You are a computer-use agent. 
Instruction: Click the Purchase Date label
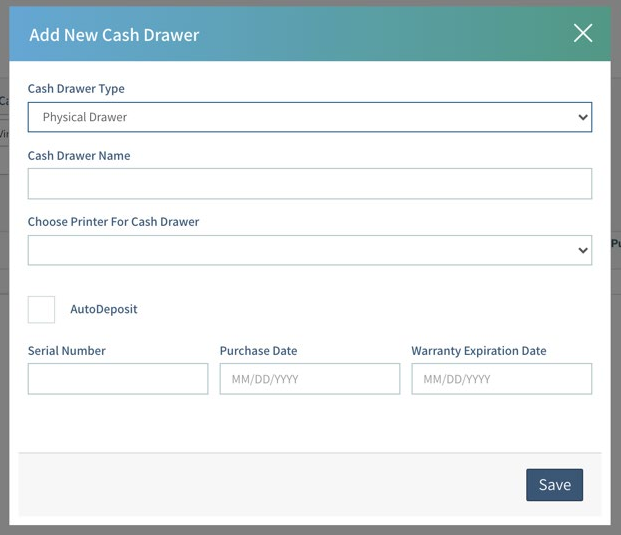pos(258,351)
